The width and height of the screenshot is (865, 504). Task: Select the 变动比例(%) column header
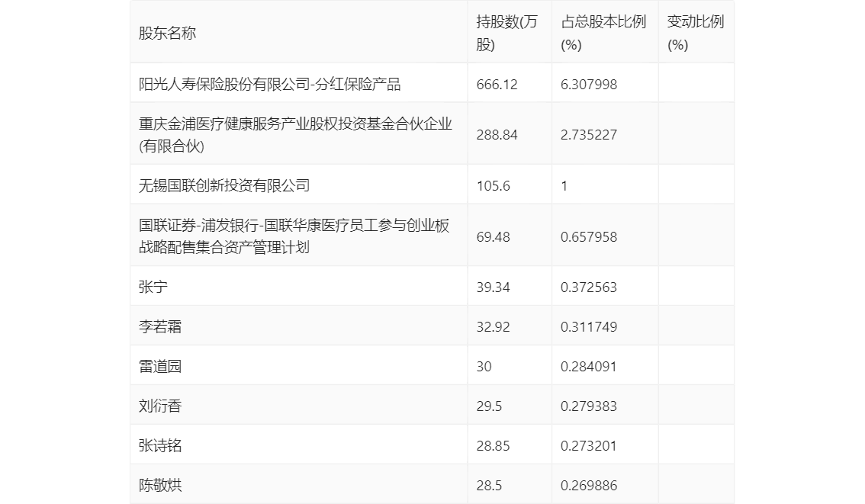pos(695,33)
